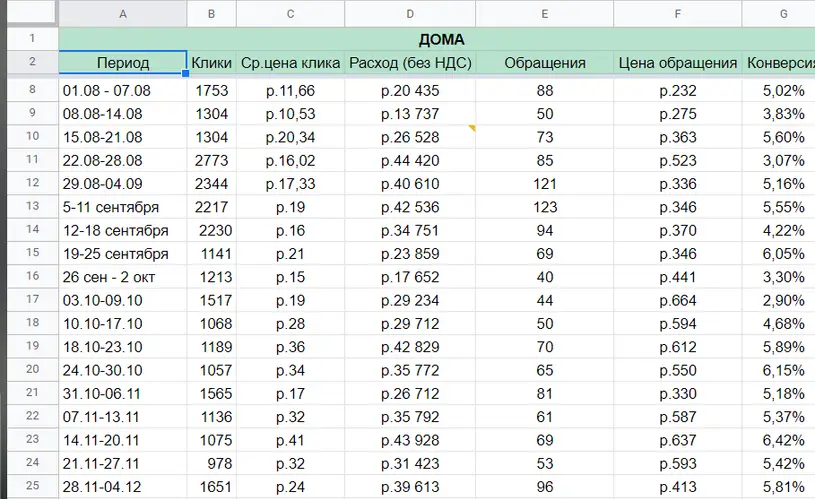The height and width of the screenshot is (499, 815).
Task: Select period cell 03.10-09.10
Action: pyautogui.click(x=123, y=300)
